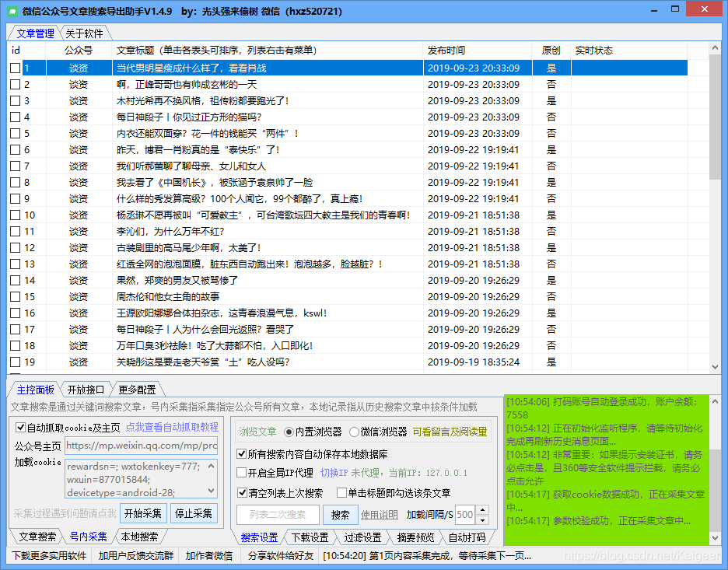728x570 pixels.
Task: Click cookie box up scroll arrow
Action: pos(212,465)
